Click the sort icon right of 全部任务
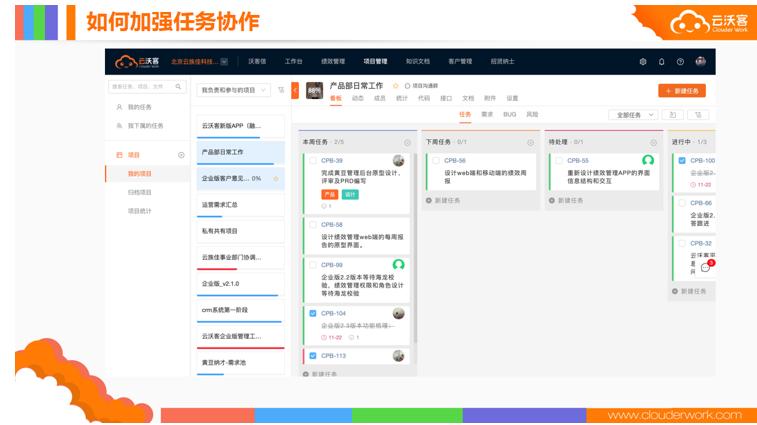 698,115
